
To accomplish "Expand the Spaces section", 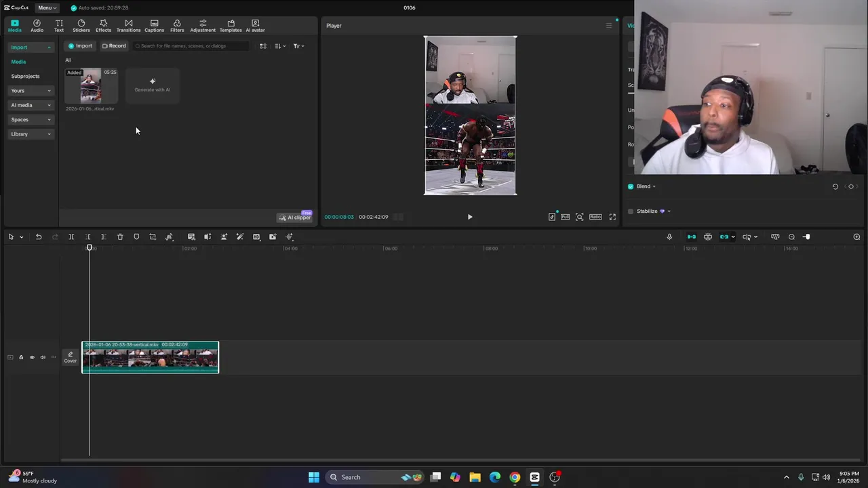I will (31, 119).
